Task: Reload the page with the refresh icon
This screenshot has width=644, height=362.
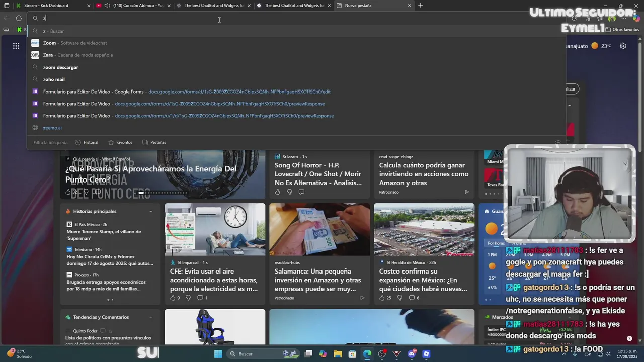Action: point(19,18)
